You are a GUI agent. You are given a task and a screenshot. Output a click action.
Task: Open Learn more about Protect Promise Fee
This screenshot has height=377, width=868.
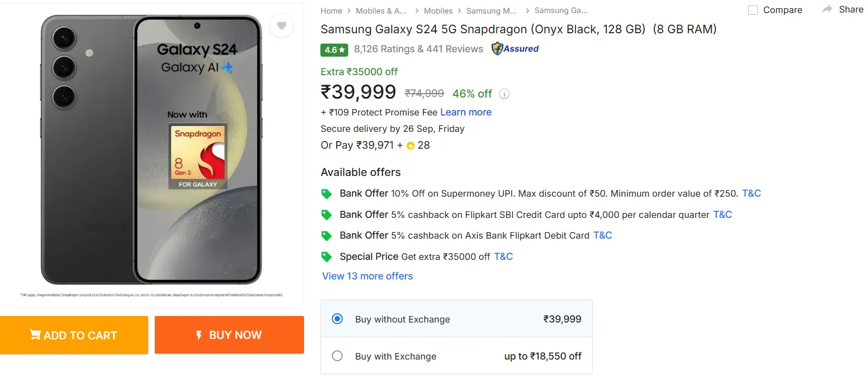coord(466,112)
